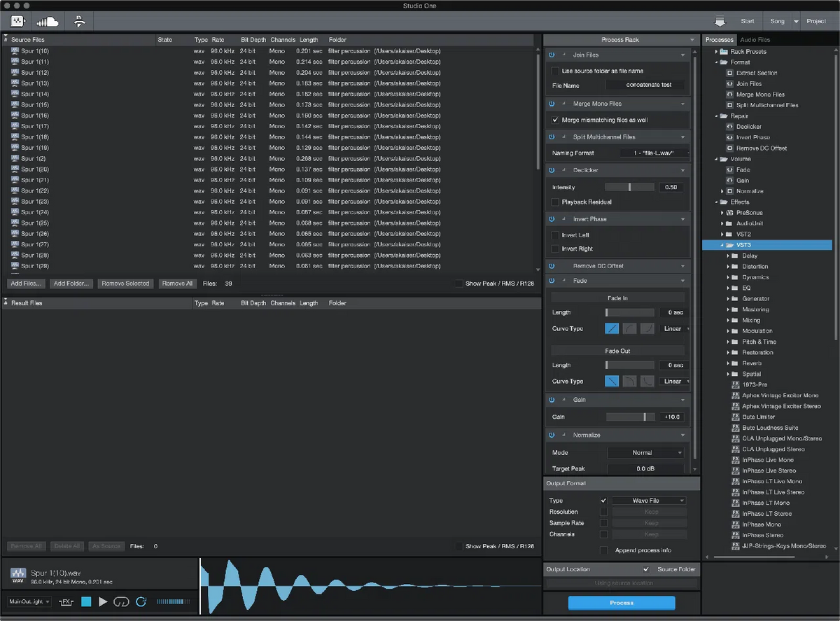Click the Play icon in the transport bar
The height and width of the screenshot is (621, 840).
102,601
